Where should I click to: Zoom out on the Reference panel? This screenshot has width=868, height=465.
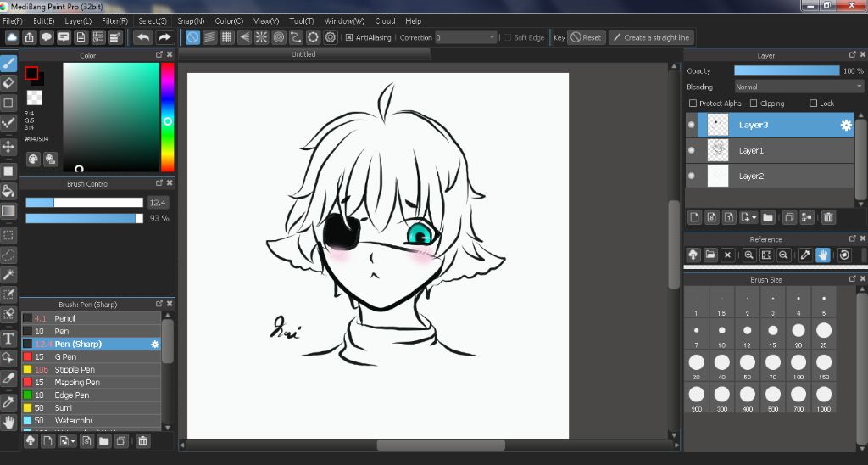(783, 255)
